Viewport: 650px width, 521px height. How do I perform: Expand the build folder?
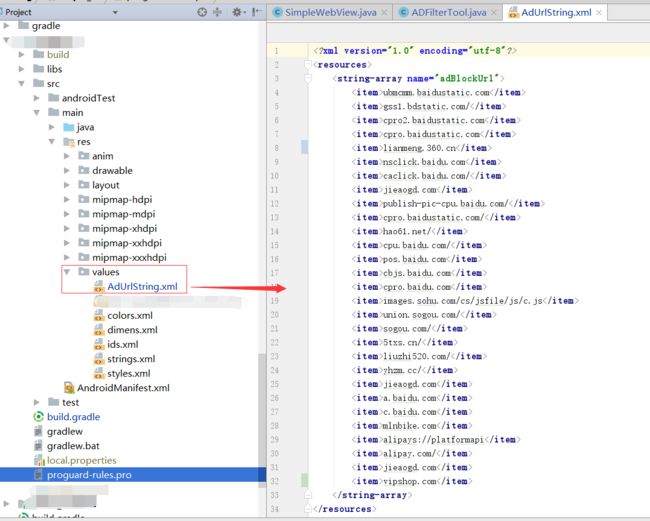(x=21, y=55)
